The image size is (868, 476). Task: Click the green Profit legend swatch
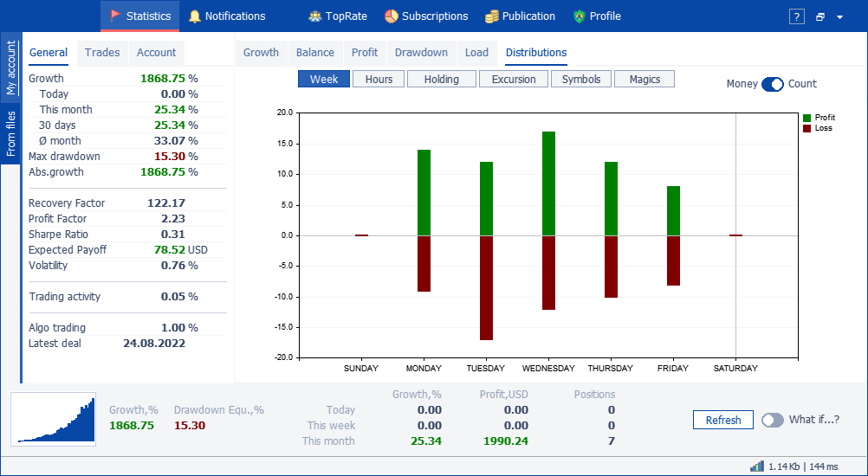click(806, 118)
